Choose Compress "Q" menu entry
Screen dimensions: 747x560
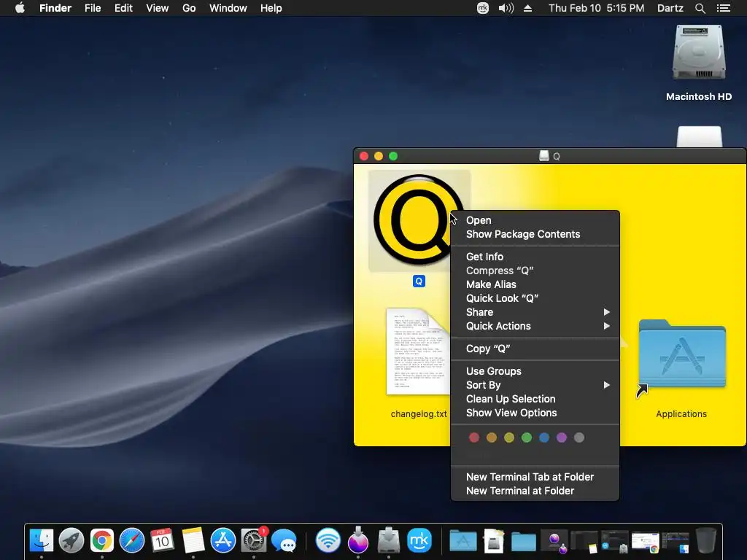click(535, 271)
